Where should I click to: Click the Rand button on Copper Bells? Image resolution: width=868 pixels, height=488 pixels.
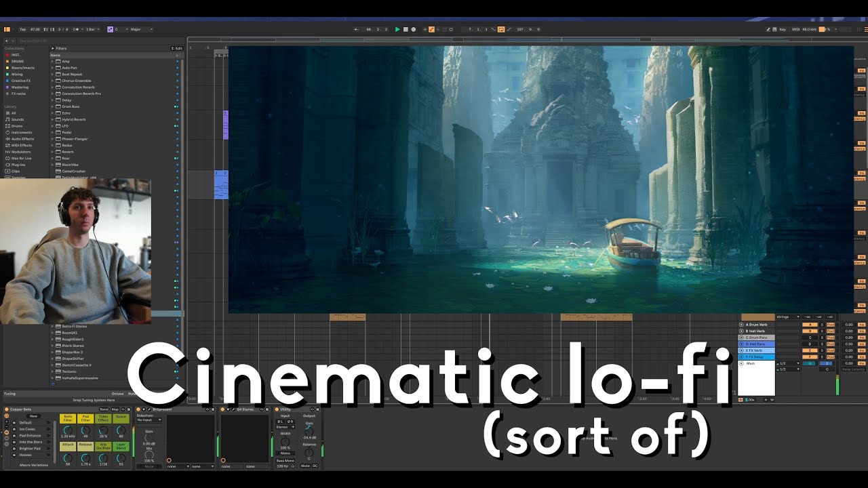pos(104,409)
